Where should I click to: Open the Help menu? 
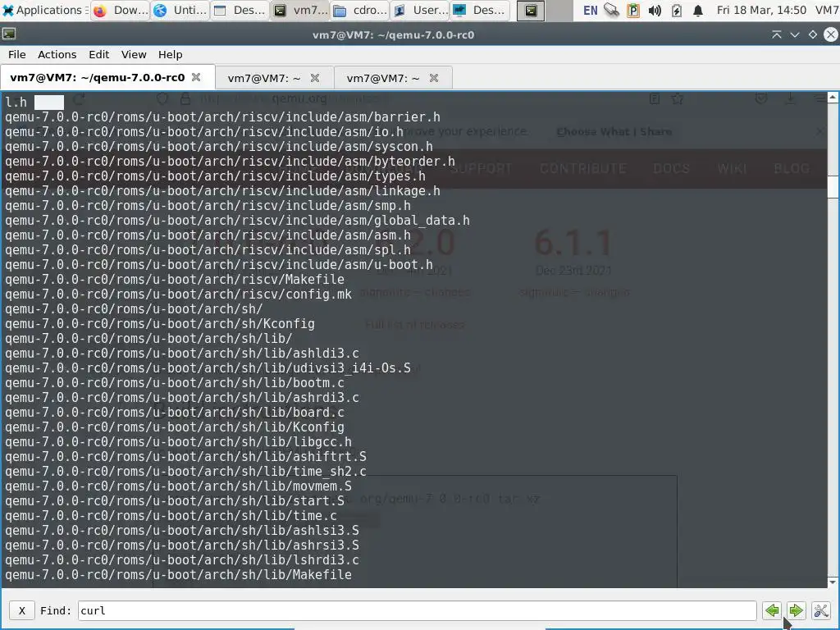click(x=170, y=55)
